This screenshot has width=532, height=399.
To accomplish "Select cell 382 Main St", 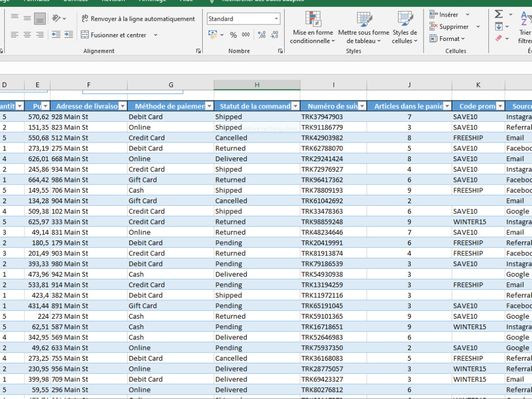I will tap(89, 295).
